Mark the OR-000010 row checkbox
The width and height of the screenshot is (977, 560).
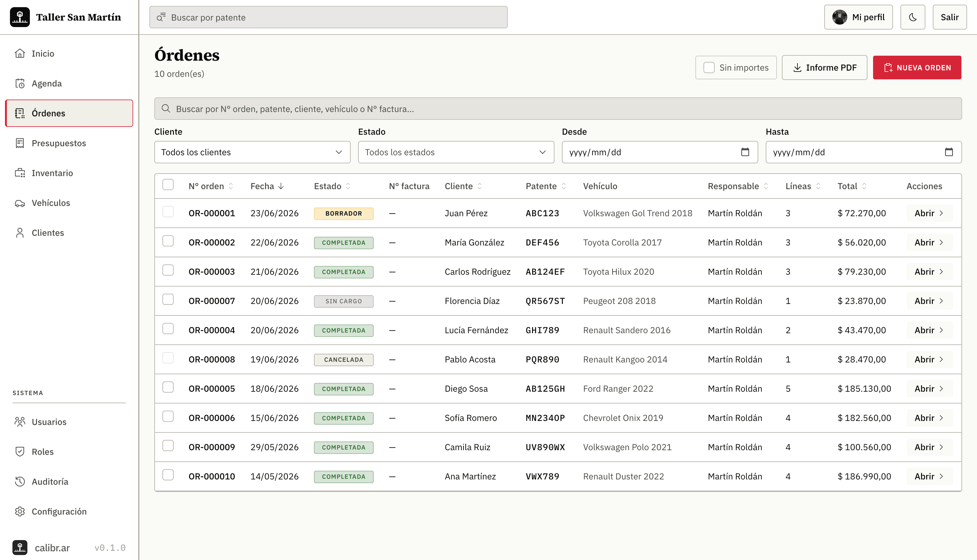click(x=168, y=475)
